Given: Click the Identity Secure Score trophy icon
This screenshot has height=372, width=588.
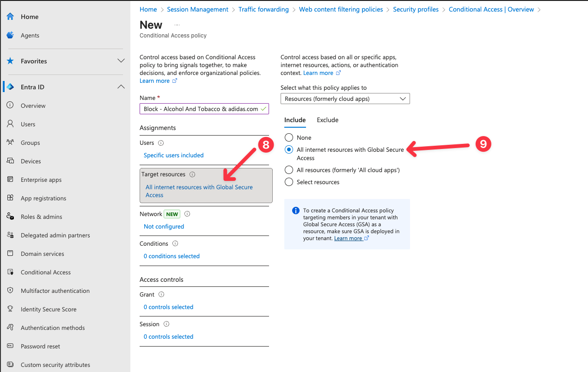Looking at the screenshot, I should 10,309.
